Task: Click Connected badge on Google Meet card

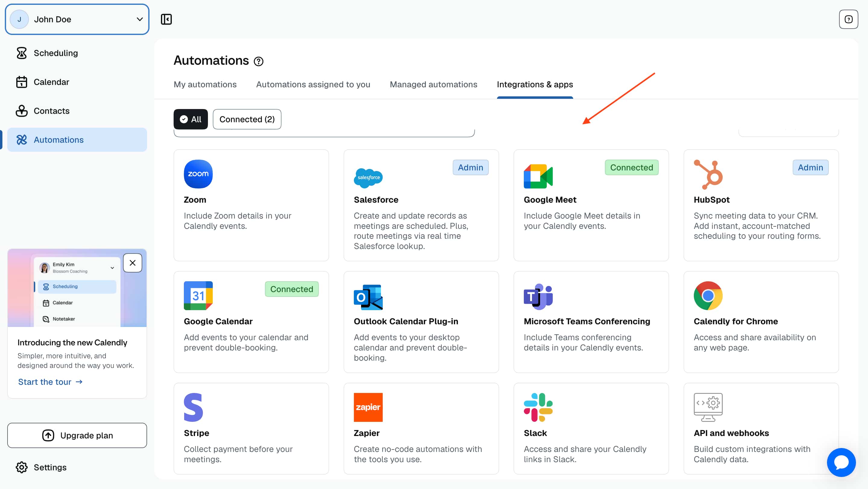Action: 631,167
